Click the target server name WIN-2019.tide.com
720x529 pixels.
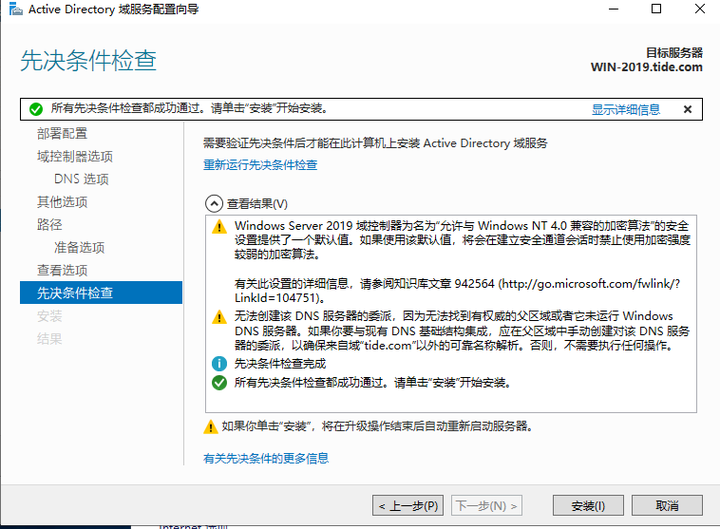[x=647, y=67]
